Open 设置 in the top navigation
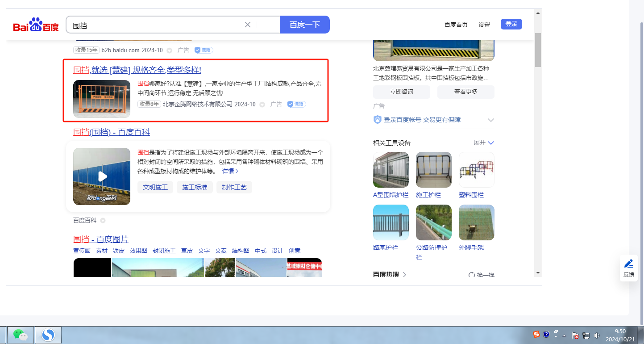This screenshot has height=344, width=644. [484, 25]
